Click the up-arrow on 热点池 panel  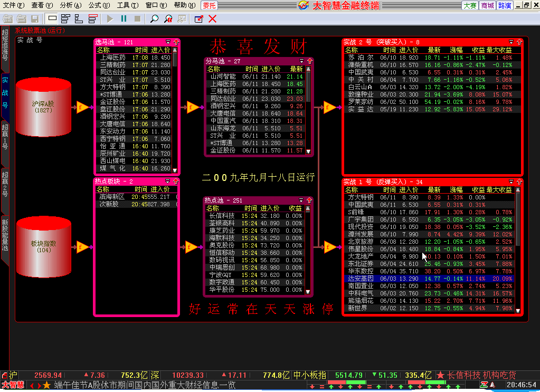(x=309, y=200)
